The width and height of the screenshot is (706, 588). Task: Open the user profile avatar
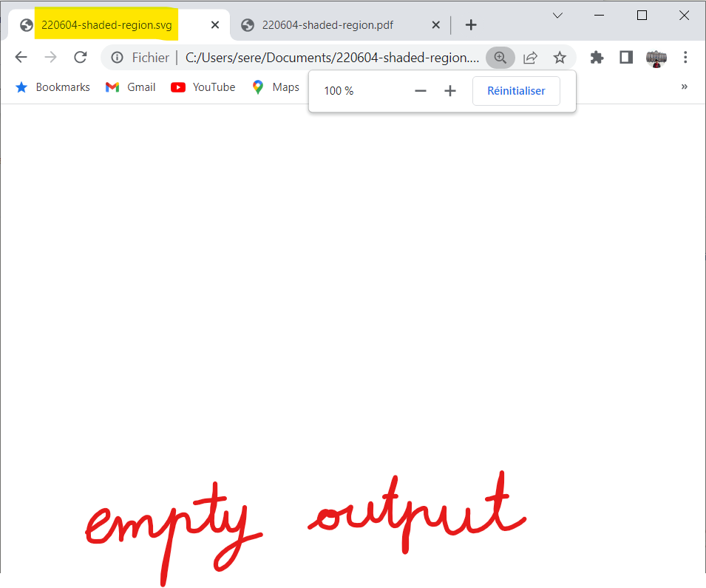(x=656, y=58)
